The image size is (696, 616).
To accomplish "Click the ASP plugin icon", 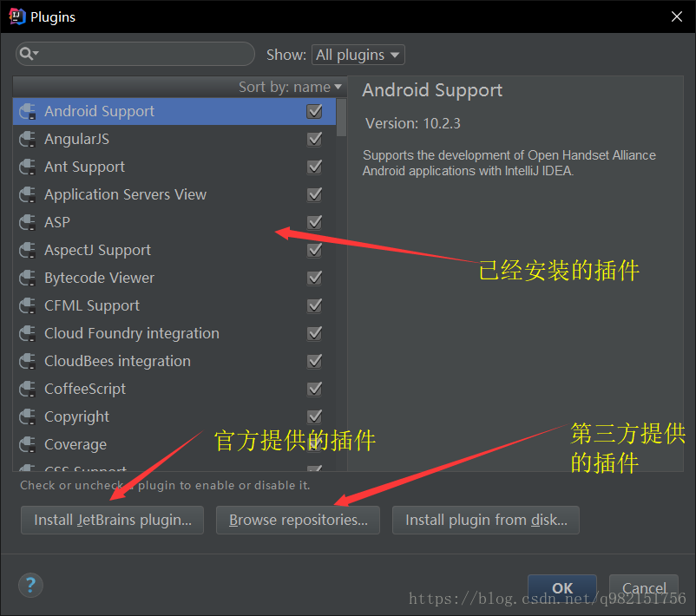I will 28,222.
